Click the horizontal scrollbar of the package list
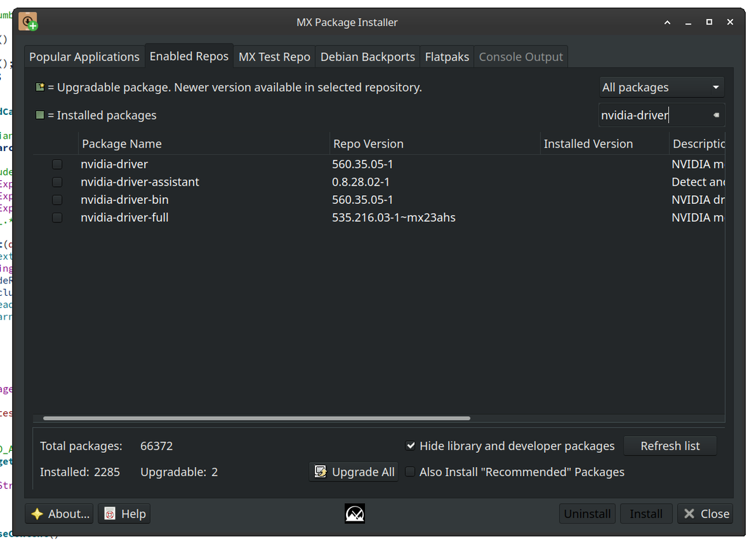The image size is (756, 544). (256, 418)
